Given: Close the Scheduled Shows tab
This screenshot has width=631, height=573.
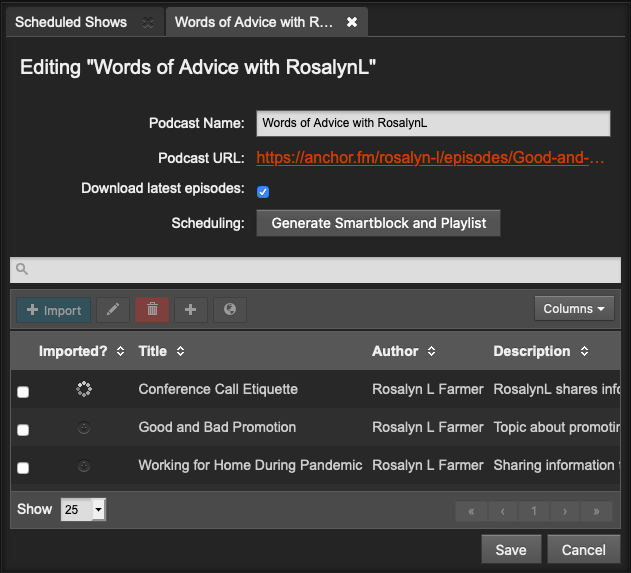Looking at the screenshot, I should tap(148, 22).
